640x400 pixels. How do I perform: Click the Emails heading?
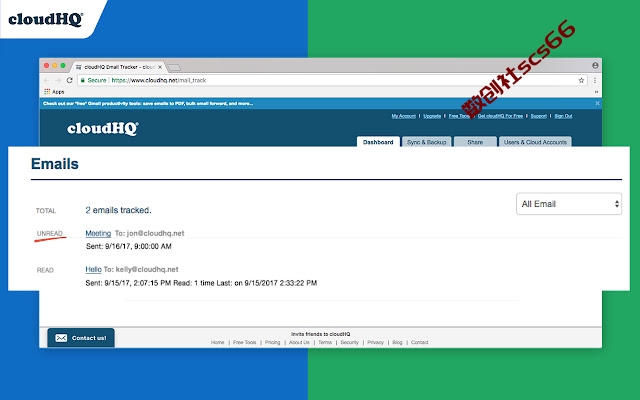(55, 164)
